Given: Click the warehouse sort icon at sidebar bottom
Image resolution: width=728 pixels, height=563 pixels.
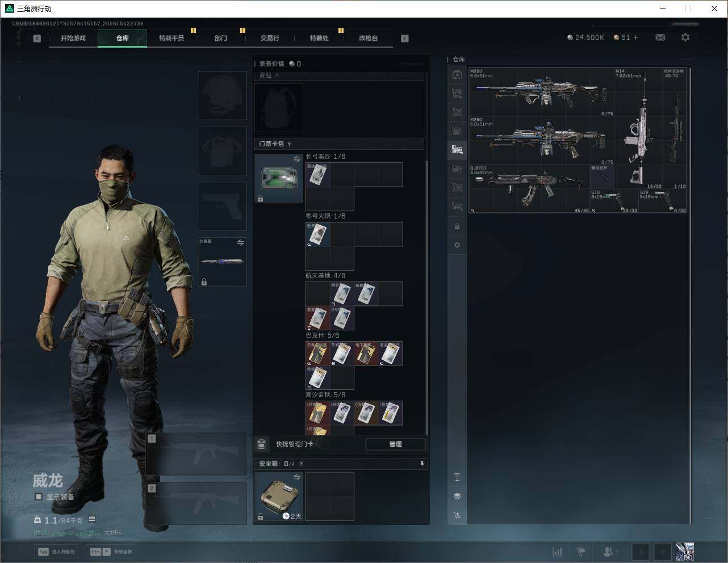Looking at the screenshot, I should click(457, 515).
